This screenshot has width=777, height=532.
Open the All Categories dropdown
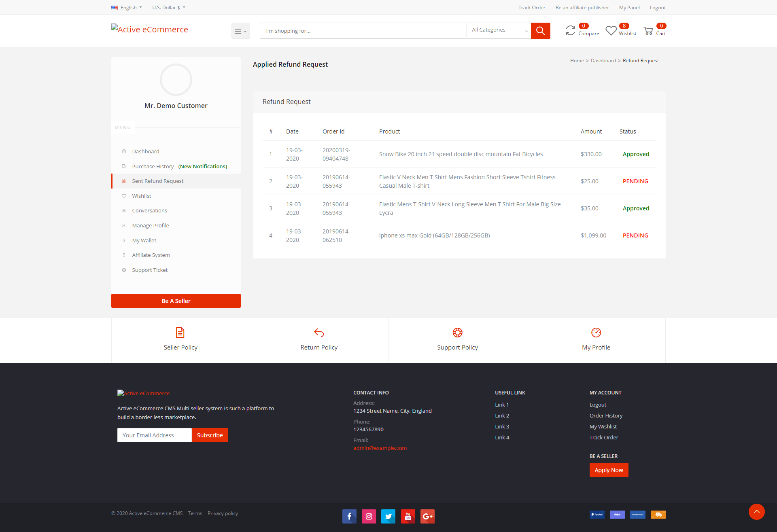click(x=499, y=30)
